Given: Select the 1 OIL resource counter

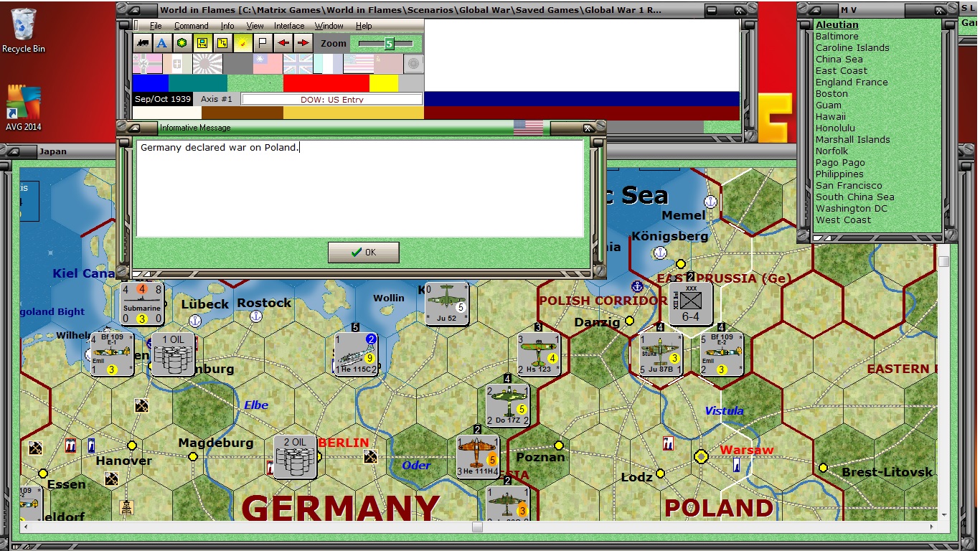Looking at the screenshot, I should [x=173, y=354].
